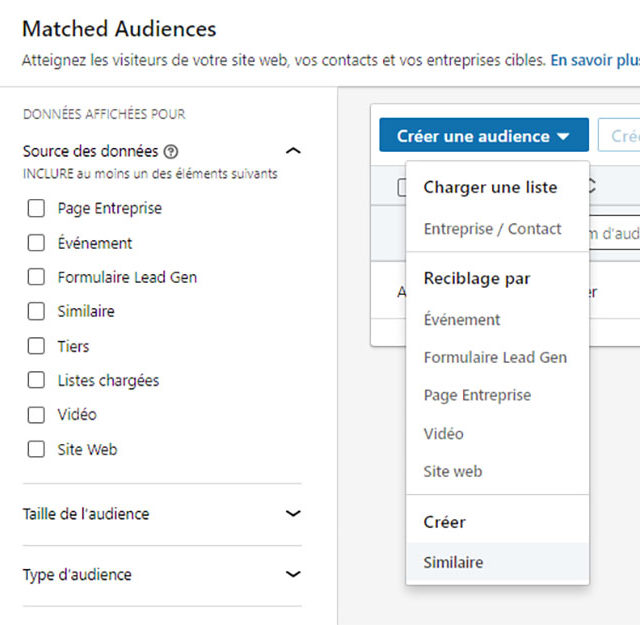Select the Tiers checkbox

click(x=36, y=346)
